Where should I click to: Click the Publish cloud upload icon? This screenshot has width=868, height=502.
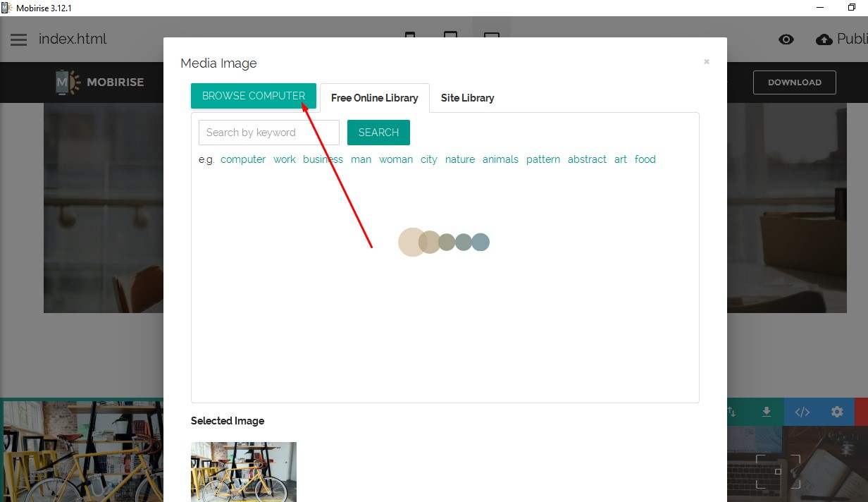pyautogui.click(x=824, y=39)
